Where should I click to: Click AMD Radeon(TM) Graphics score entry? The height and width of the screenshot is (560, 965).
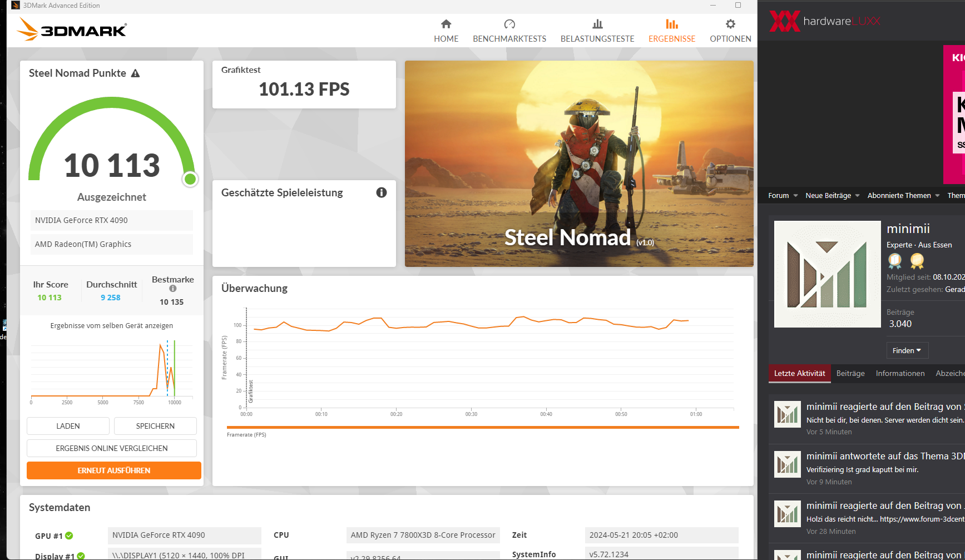(x=112, y=244)
